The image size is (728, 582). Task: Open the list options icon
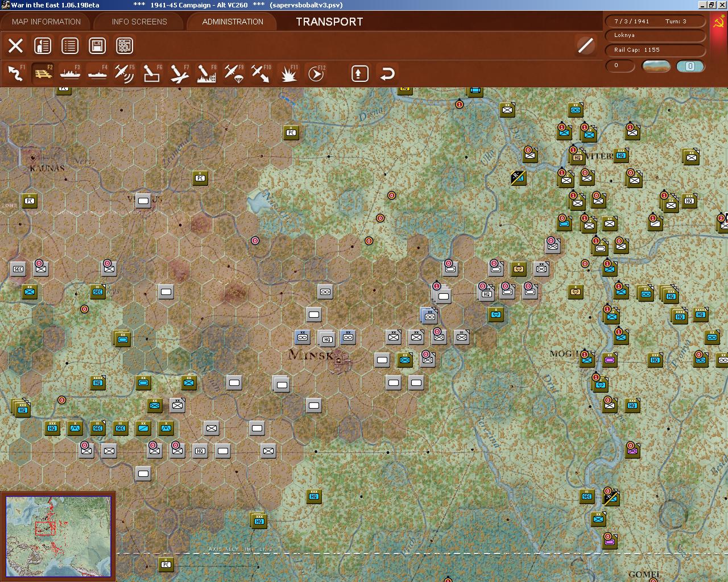(x=70, y=45)
